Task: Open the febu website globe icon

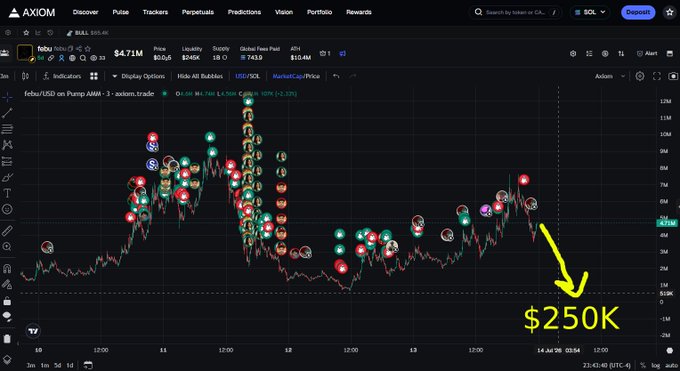Action: click(72, 58)
